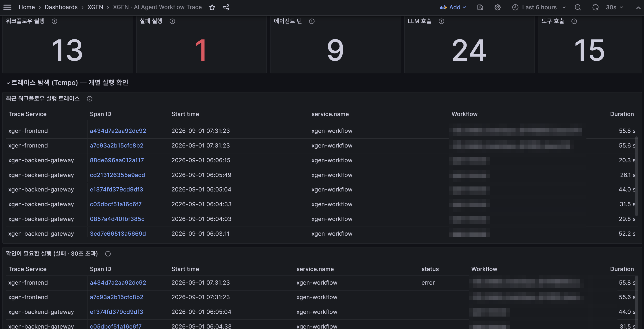The image size is (644, 329).
Task: Open a434d7a2aa92dc92 in recent traces table
Action: [118, 131]
